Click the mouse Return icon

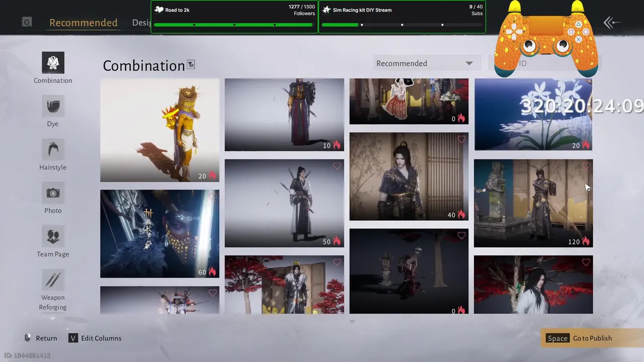pos(28,338)
